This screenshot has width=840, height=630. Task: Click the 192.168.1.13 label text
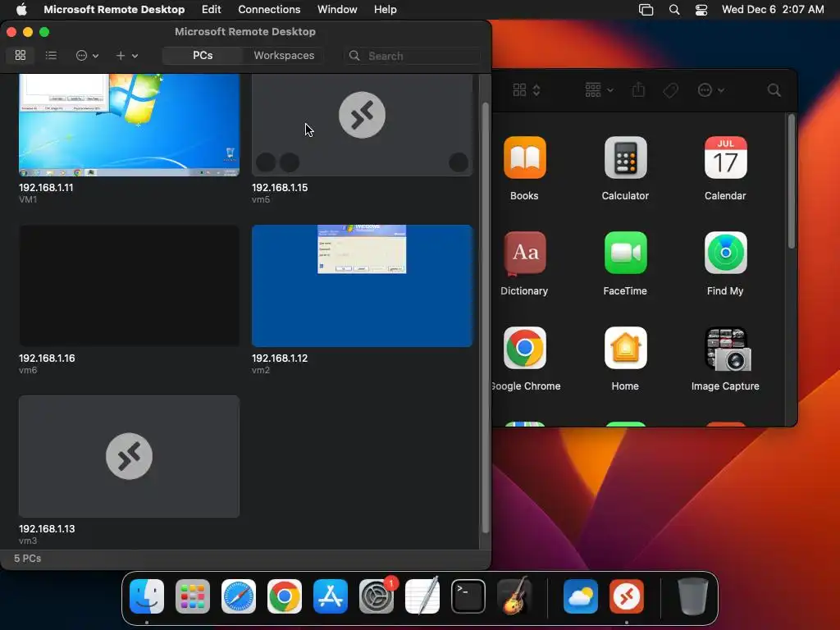(x=47, y=529)
